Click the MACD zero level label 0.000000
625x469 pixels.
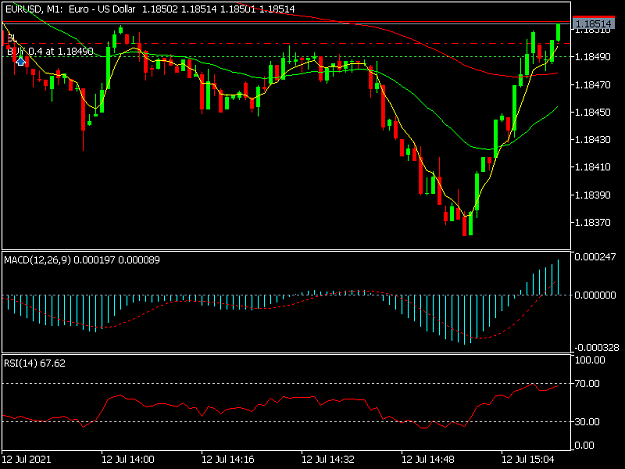pos(596,295)
